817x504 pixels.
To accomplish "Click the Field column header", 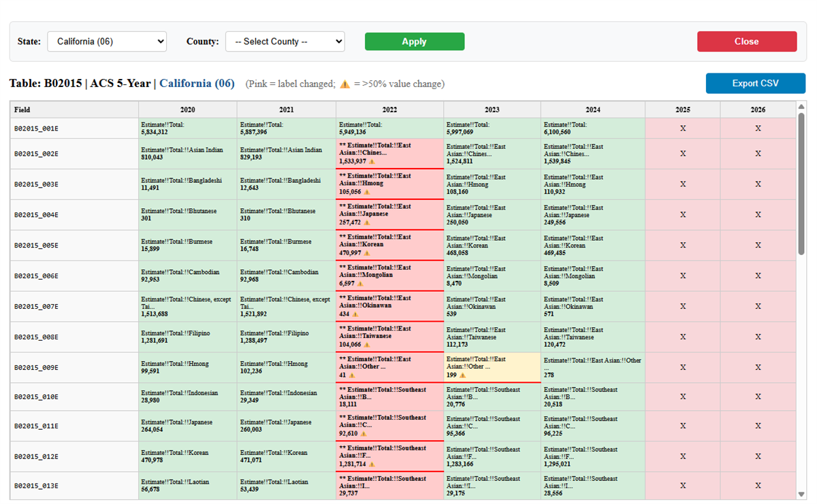I will 74,110.
